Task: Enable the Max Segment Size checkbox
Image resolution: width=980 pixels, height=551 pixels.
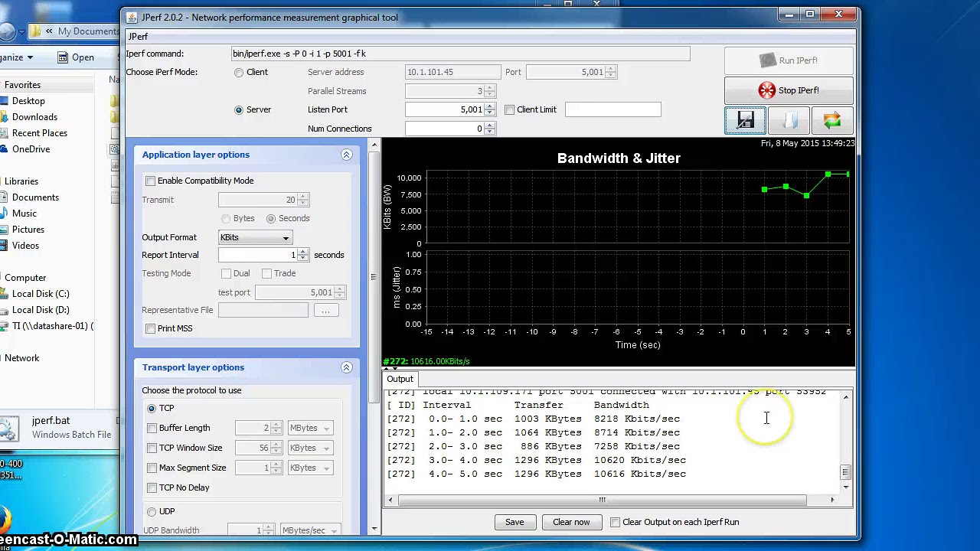Action: [x=152, y=468]
